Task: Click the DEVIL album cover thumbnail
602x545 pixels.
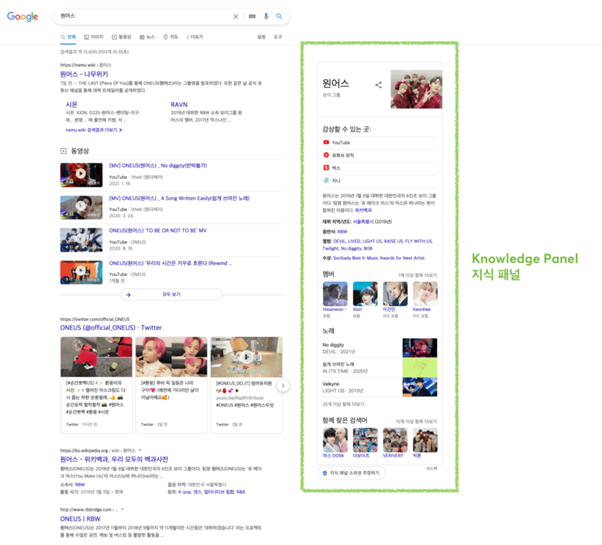Action: pos(420,348)
